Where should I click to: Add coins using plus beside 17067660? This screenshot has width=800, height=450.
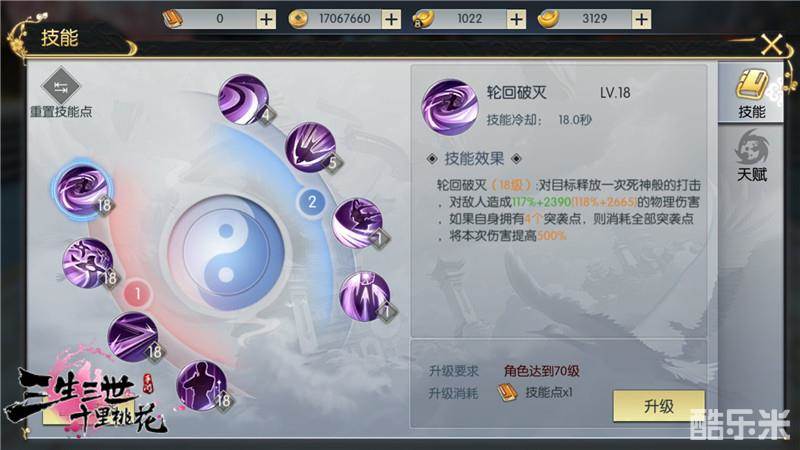(x=391, y=19)
